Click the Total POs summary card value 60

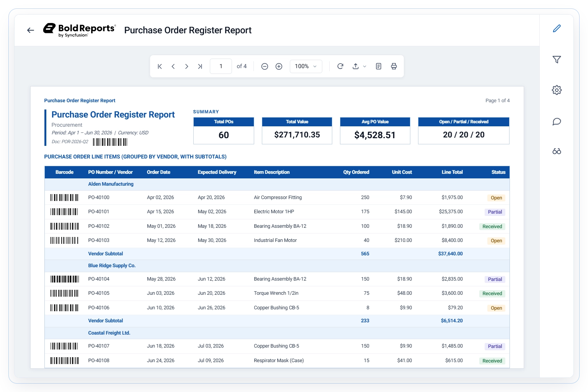point(224,135)
